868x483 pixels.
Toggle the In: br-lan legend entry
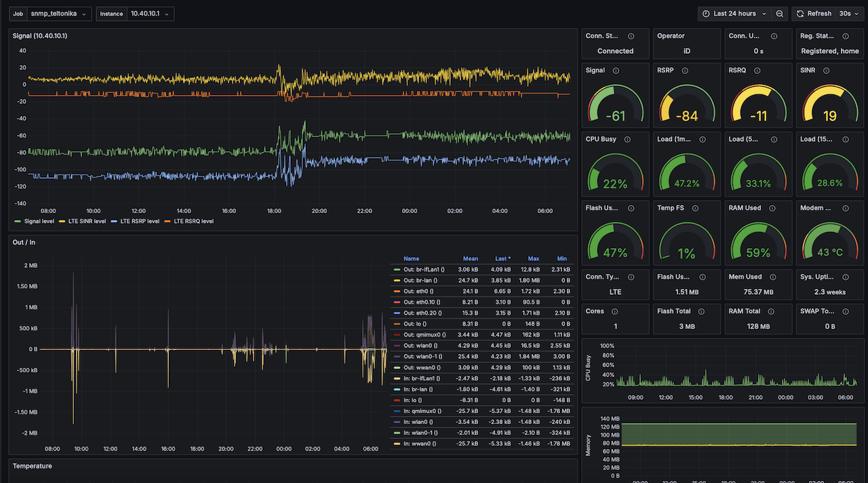418,389
